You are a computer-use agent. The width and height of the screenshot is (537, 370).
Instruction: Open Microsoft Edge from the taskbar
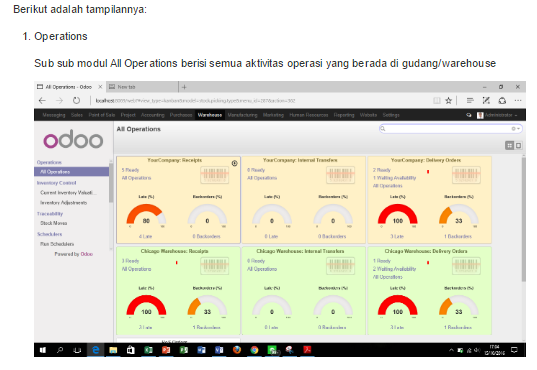[96, 350]
